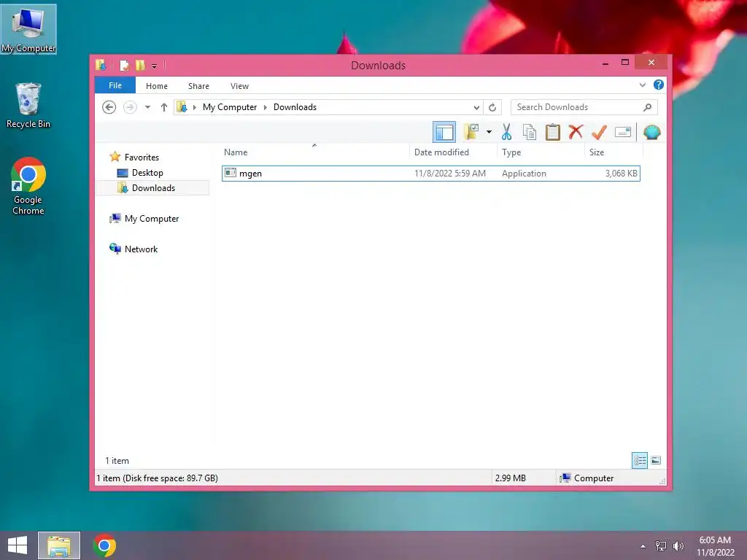The height and width of the screenshot is (560, 747).
Task: Click the 11/8/2022 5:59 AM date cell
Action: click(449, 174)
